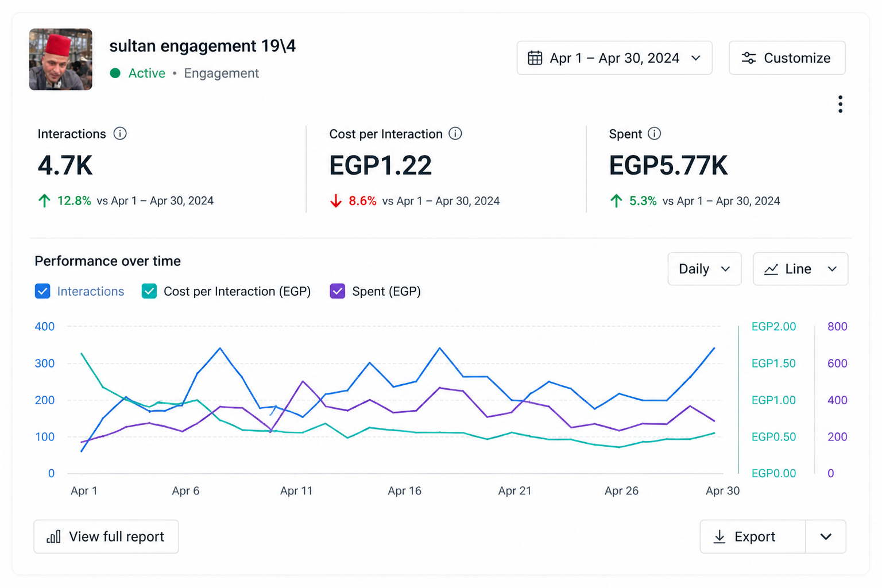Screen dimensions: 882x588
Task: Click the info icon beside Cost per Interaction
Action: pos(455,134)
